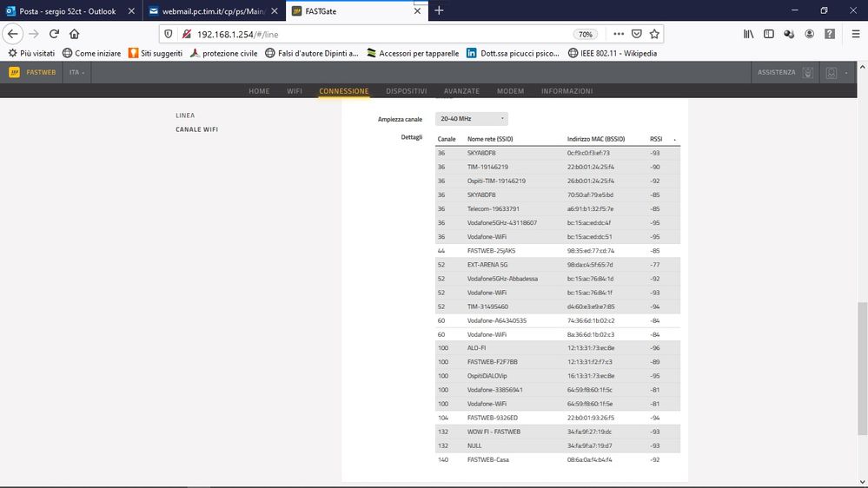Image resolution: width=868 pixels, height=488 pixels.
Task: Select the EXT-ARENA 5G network row
Action: (x=558, y=265)
